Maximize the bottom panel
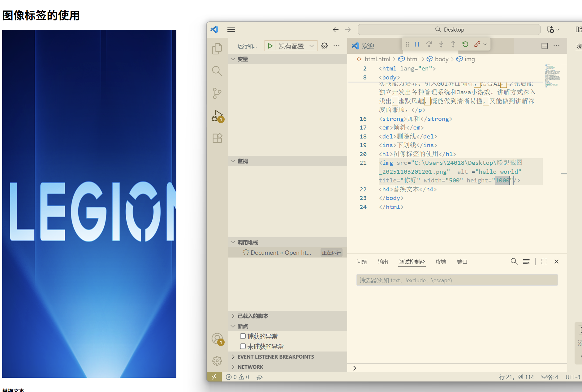The height and width of the screenshot is (392, 582). click(x=545, y=262)
